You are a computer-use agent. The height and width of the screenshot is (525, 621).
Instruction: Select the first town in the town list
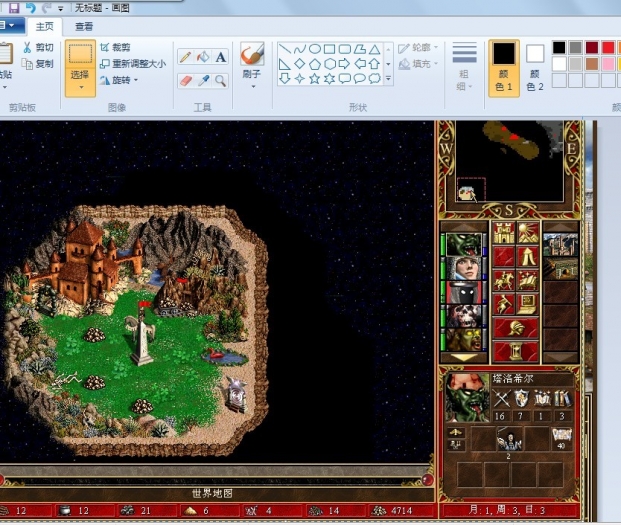[x=560, y=244]
